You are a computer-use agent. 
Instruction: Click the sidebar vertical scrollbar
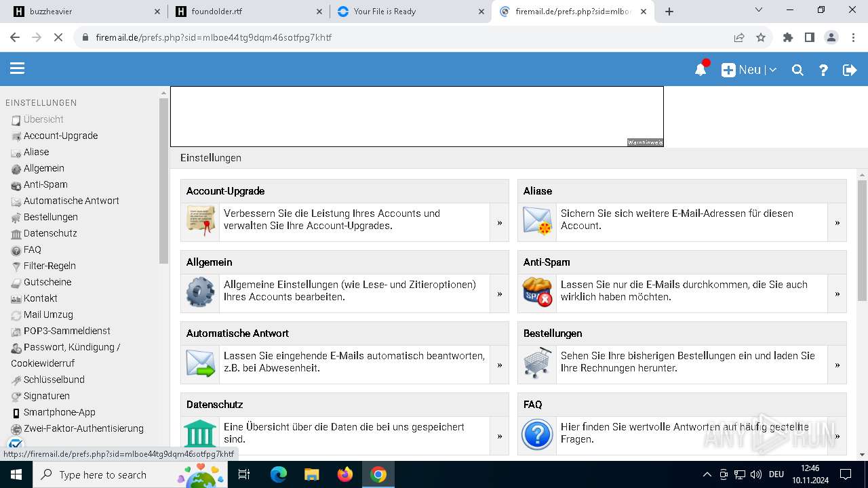163,181
